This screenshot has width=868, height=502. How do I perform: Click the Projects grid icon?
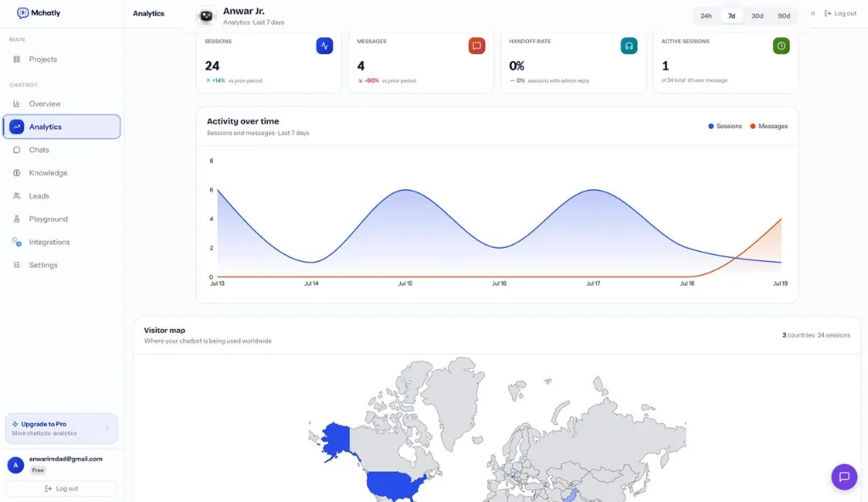(17, 59)
